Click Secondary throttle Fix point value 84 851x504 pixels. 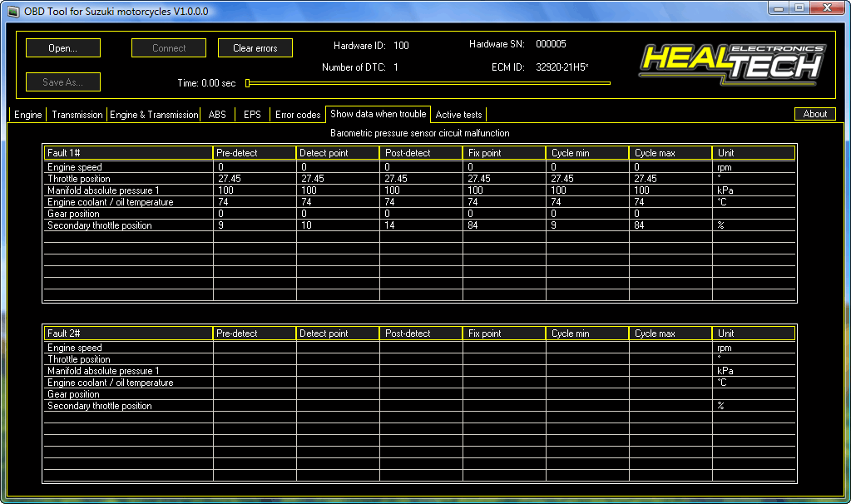(473, 225)
